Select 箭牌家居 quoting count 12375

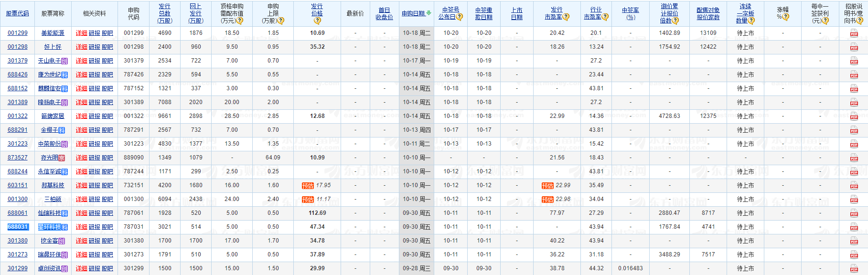[708, 116]
